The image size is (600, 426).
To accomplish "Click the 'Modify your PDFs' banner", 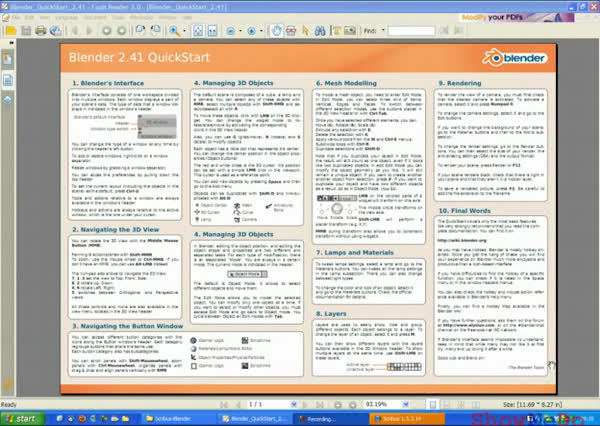I will click(517, 18).
